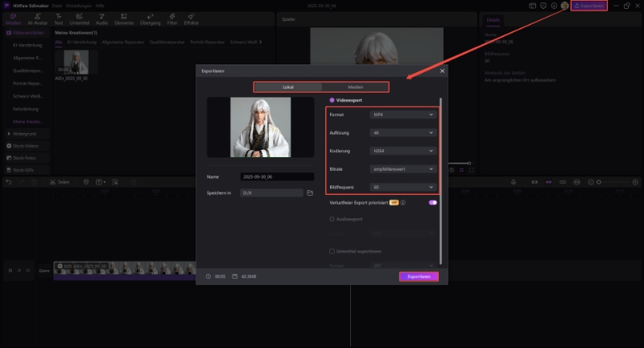Screen dimensions: 644x348
Task: Open the Auflösung dropdown showing 4K
Action: click(403, 132)
